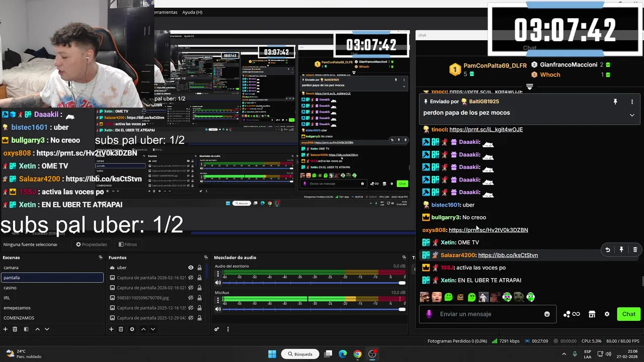Toggle lock on 5985811005096790789.jpg source
Screen dimensions: 644x362
coord(199,298)
